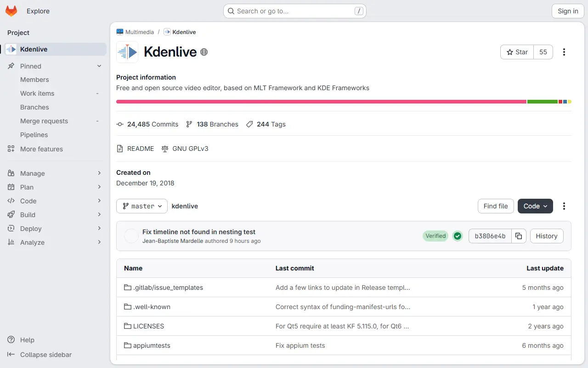Image resolution: width=588 pixels, height=368 pixels.
Task: Open the dark Code clone dropdown
Action: [x=535, y=206]
